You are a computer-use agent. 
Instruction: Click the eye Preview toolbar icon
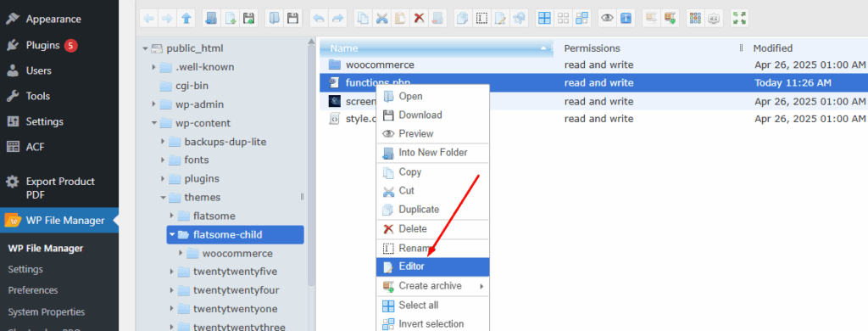608,19
